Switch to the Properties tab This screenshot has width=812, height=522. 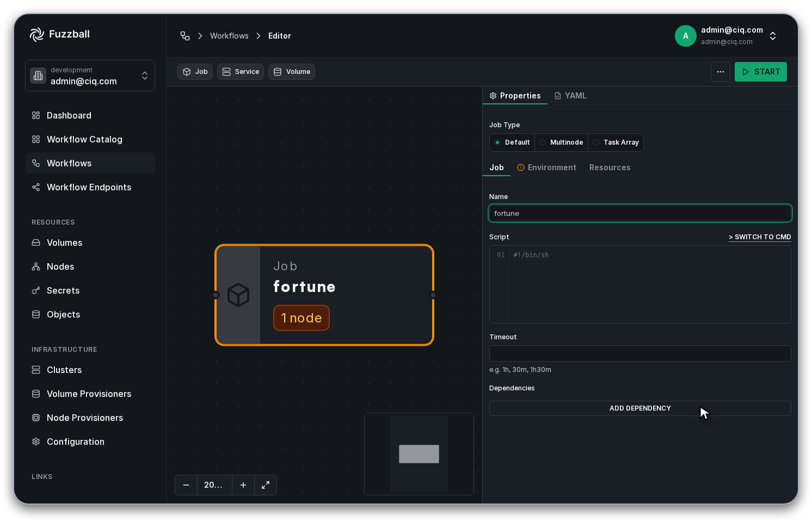tap(515, 96)
